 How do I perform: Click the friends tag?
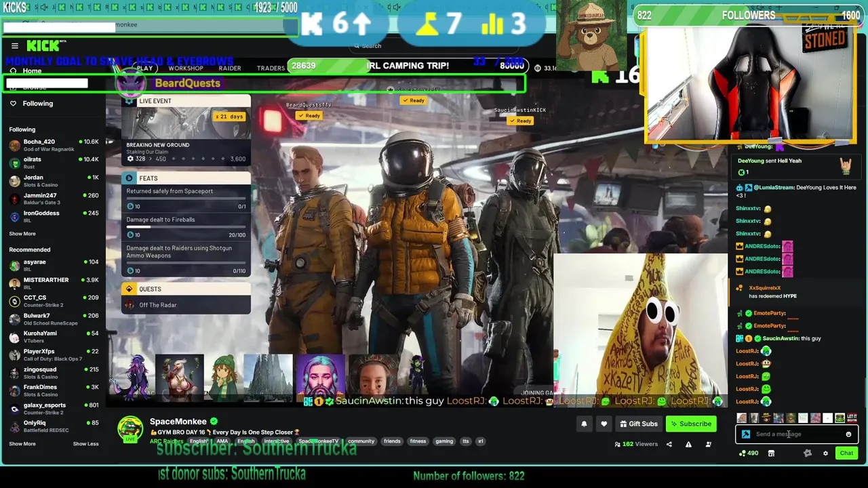pos(392,441)
